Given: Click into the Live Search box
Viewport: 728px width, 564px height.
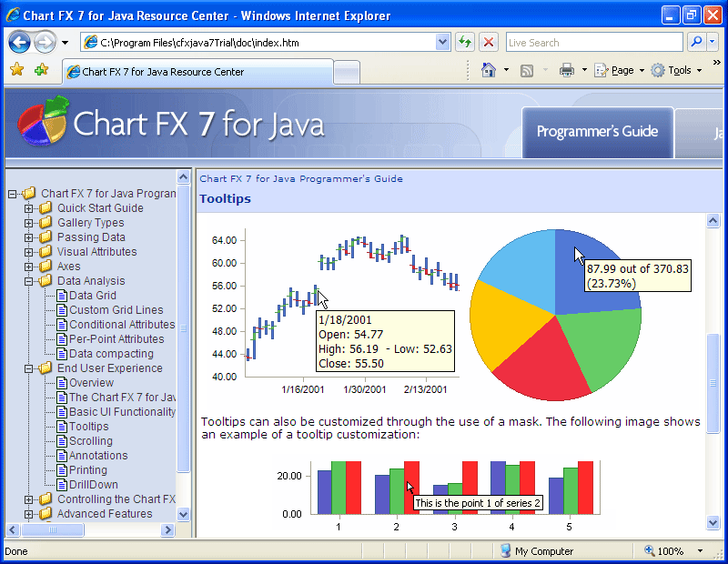Looking at the screenshot, I should tap(594, 43).
